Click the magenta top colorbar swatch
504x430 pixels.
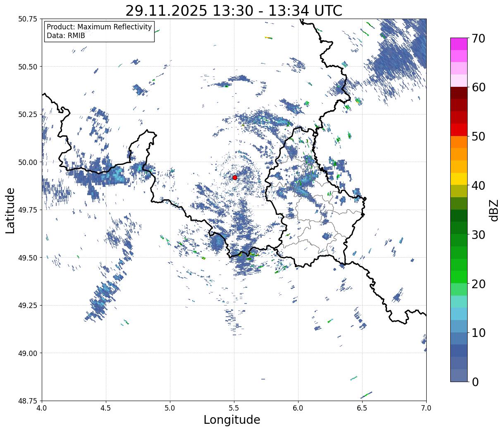pos(459,44)
